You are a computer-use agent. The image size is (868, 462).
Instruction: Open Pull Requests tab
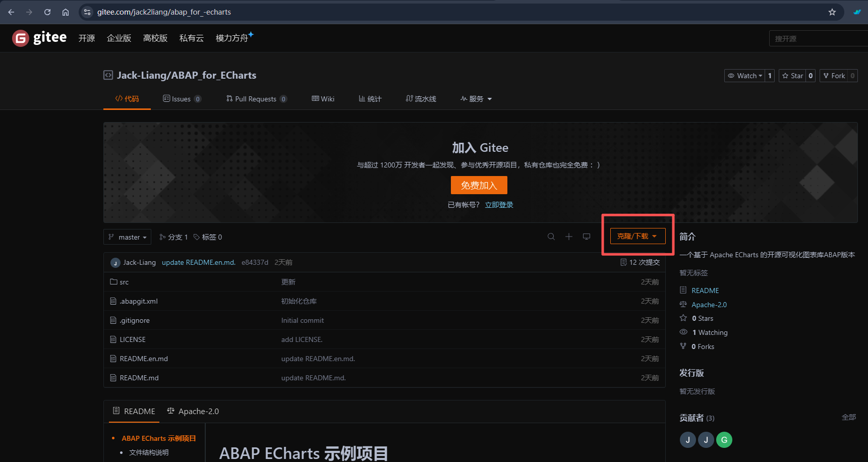(257, 99)
